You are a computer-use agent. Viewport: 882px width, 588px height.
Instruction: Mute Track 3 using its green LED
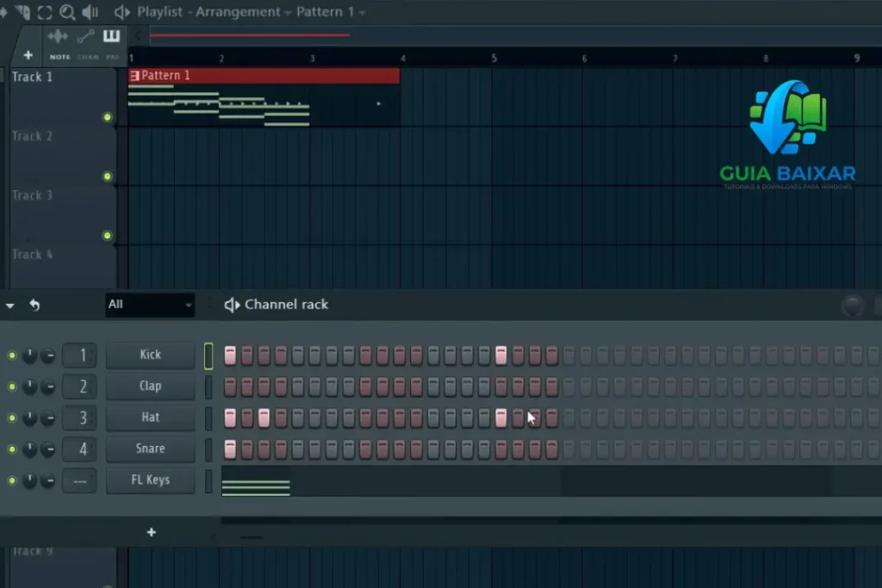point(108,236)
